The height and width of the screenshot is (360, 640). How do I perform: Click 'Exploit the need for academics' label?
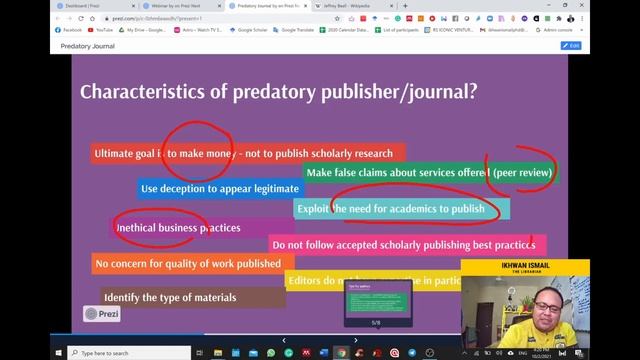coord(401,209)
